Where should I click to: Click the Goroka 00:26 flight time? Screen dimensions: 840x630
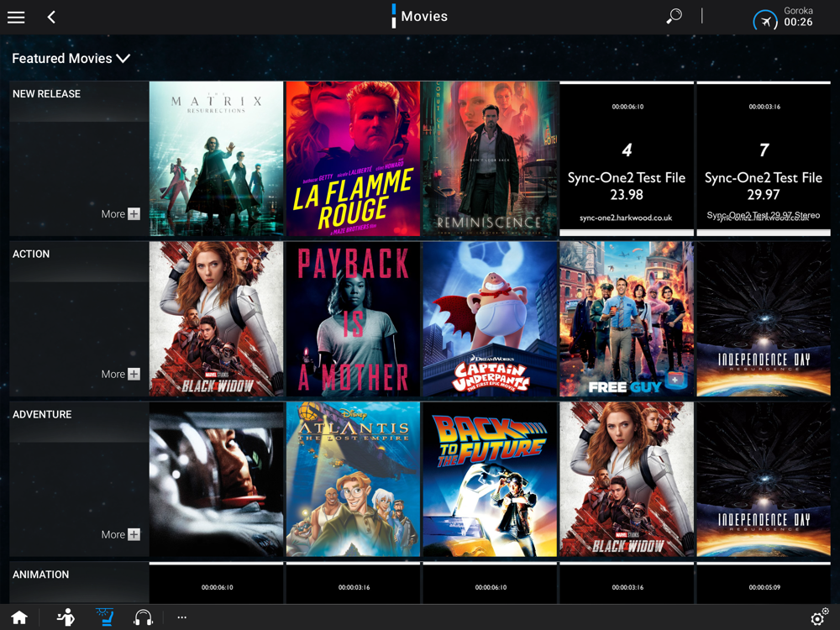[798, 17]
